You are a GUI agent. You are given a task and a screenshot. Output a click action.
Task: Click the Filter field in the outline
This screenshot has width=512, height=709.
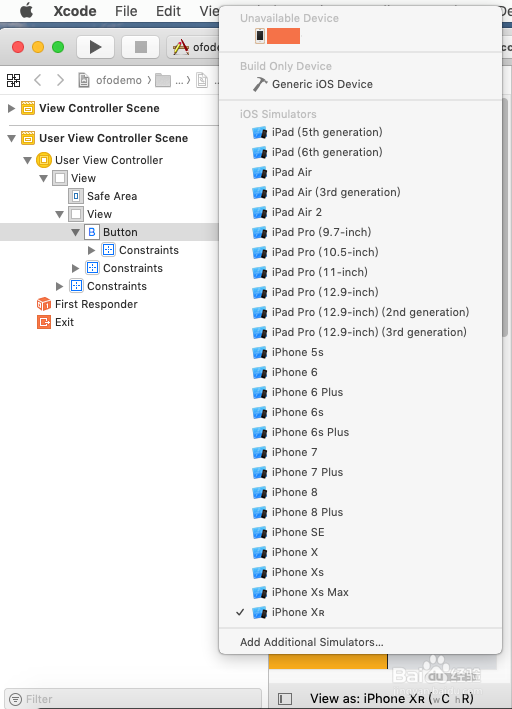pos(133,699)
